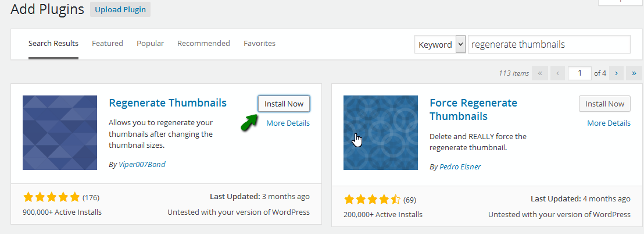Switch to the Featured tab
Image resolution: width=644 pixels, height=234 pixels.
107,43
